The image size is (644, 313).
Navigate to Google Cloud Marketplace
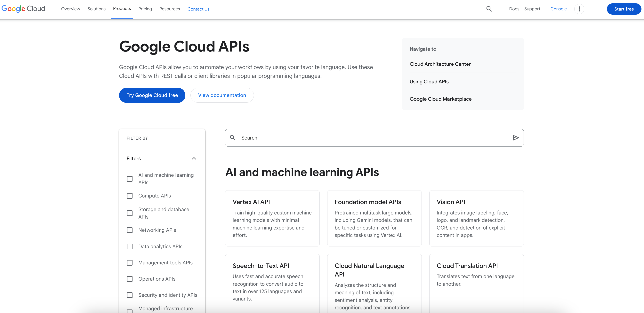point(440,99)
